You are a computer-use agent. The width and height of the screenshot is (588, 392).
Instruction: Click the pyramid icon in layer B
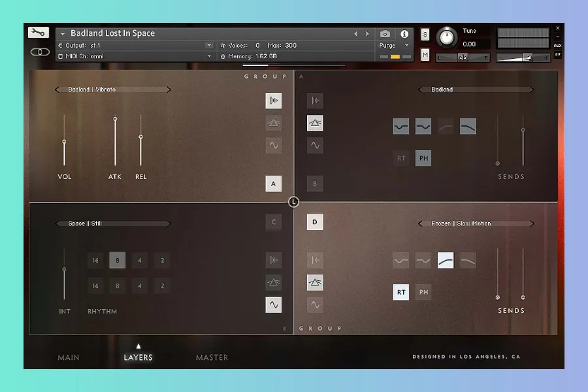(x=315, y=123)
